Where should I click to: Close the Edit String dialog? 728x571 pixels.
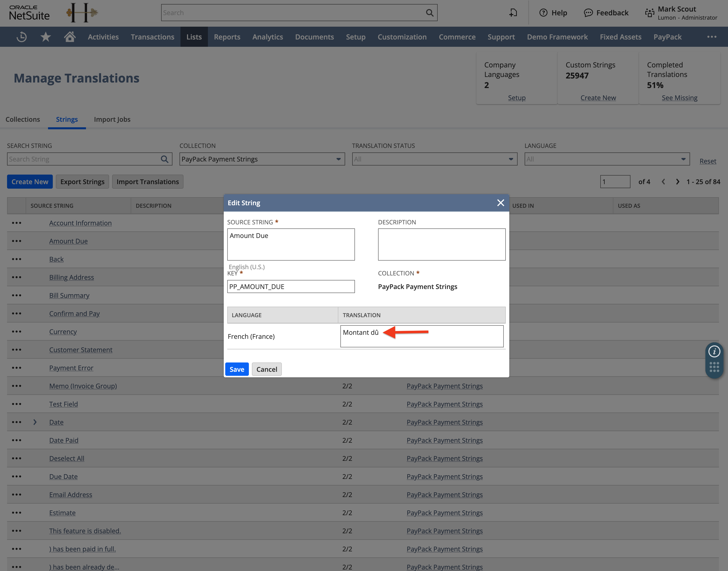point(500,203)
